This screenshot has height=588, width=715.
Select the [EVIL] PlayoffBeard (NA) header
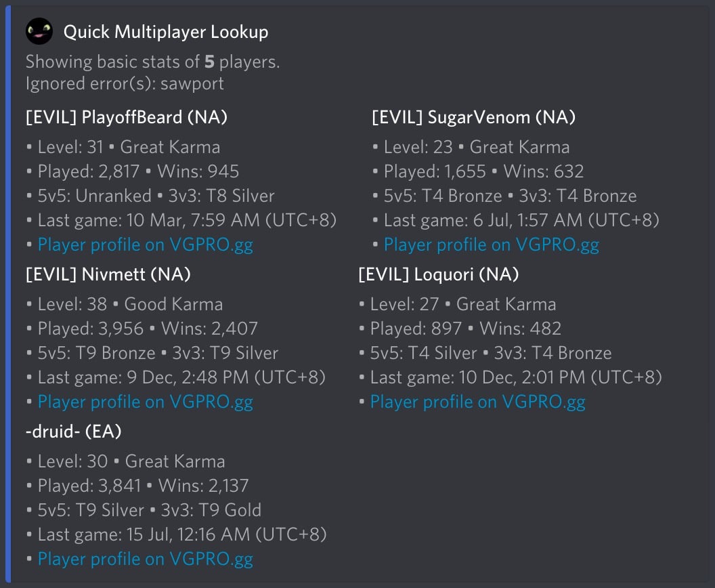click(126, 117)
